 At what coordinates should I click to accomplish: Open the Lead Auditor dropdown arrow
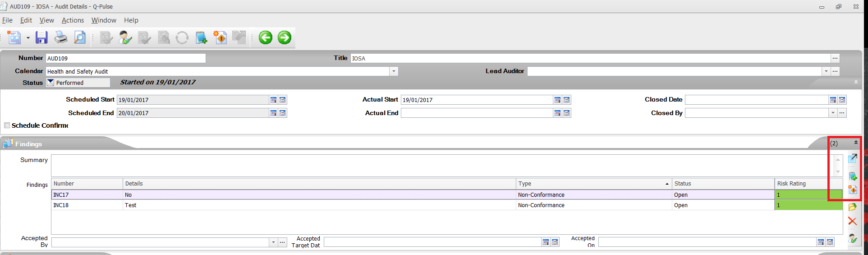pos(826,71)
